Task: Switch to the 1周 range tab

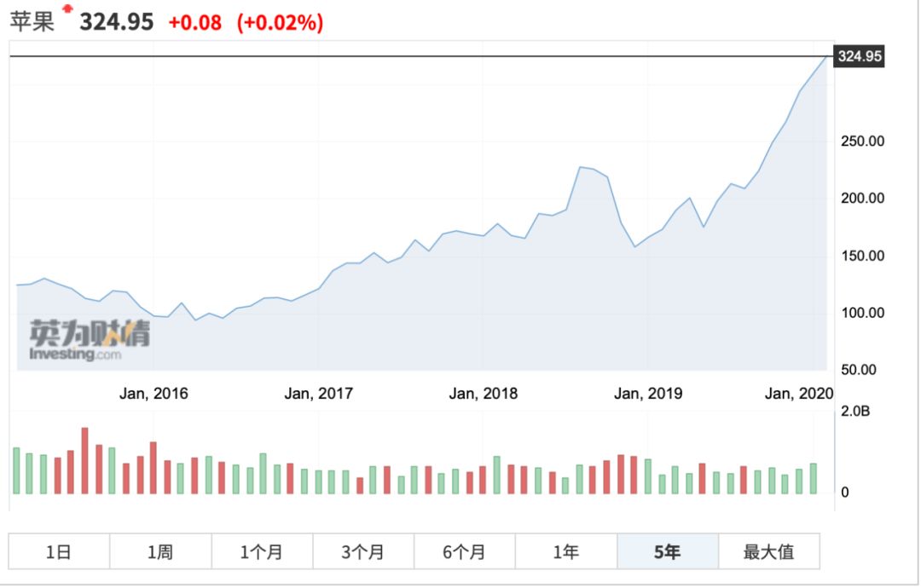Action: tap(160, 551)
